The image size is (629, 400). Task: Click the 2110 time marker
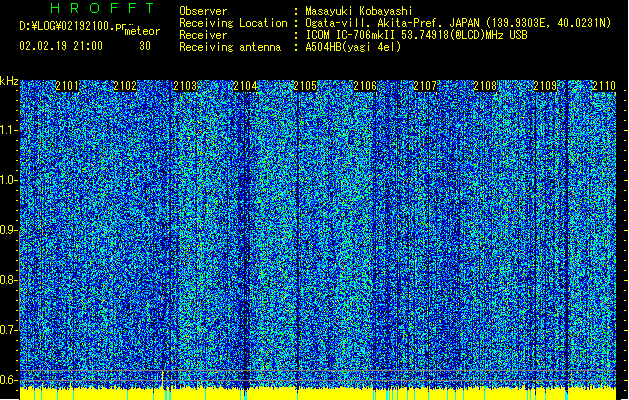[604, 86]
